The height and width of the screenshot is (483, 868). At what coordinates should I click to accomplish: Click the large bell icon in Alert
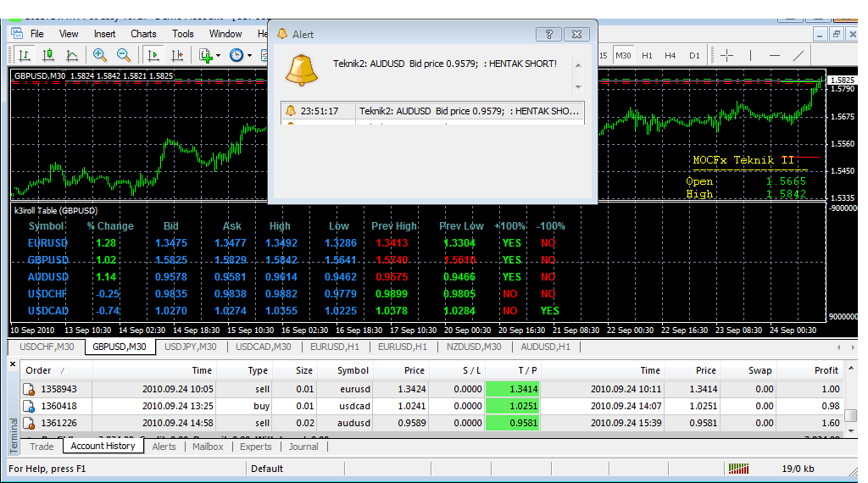(x=302, y=70)
